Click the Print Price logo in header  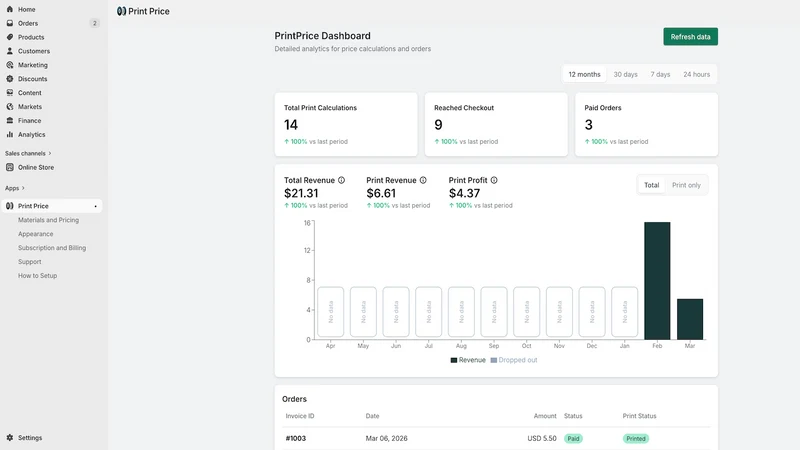121,11
